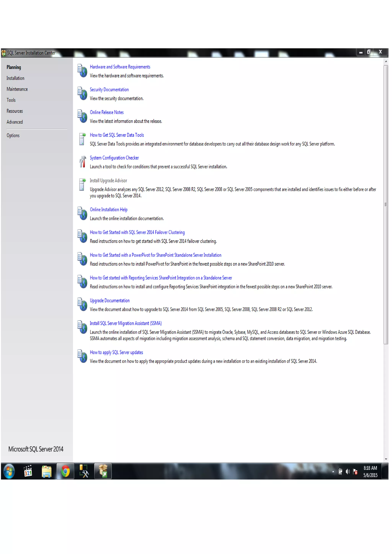This screenshot has width=392, height=554.
Task: Open the Maintenance section
Action: pos(17,89)
